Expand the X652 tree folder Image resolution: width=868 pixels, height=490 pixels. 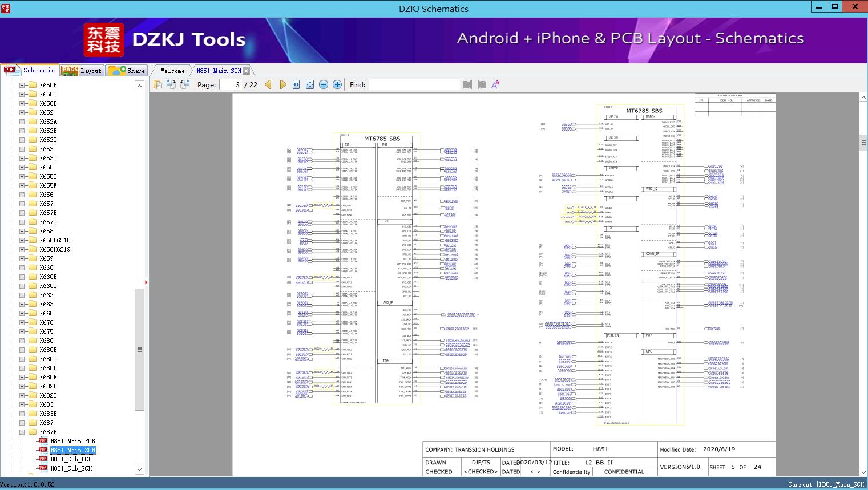pos(22,112)
